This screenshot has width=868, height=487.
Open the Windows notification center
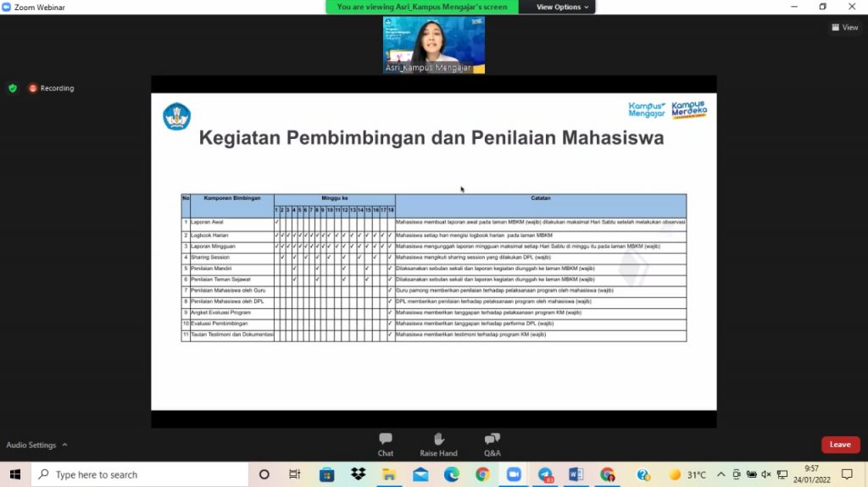point(846,474)
